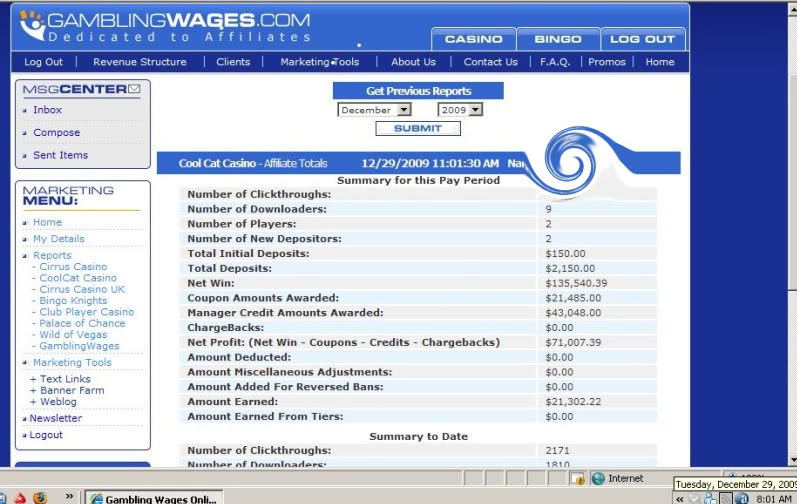Open the Promos page
The height and width of the screenshot is (504, 797).
tap(606, 62)
